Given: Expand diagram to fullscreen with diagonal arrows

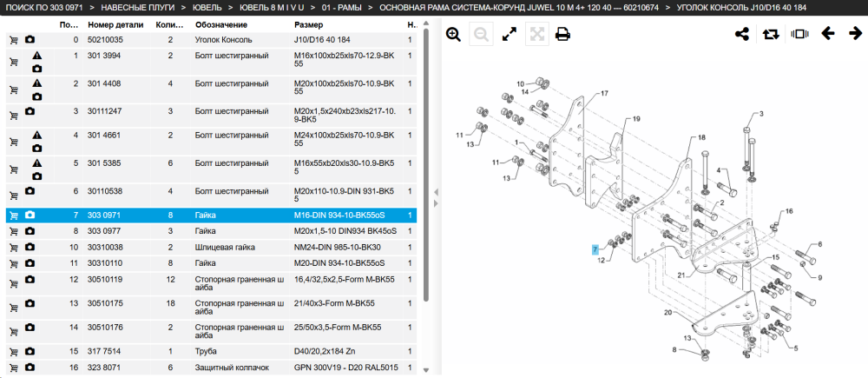Looking at the screenshot, I should 509,35.
